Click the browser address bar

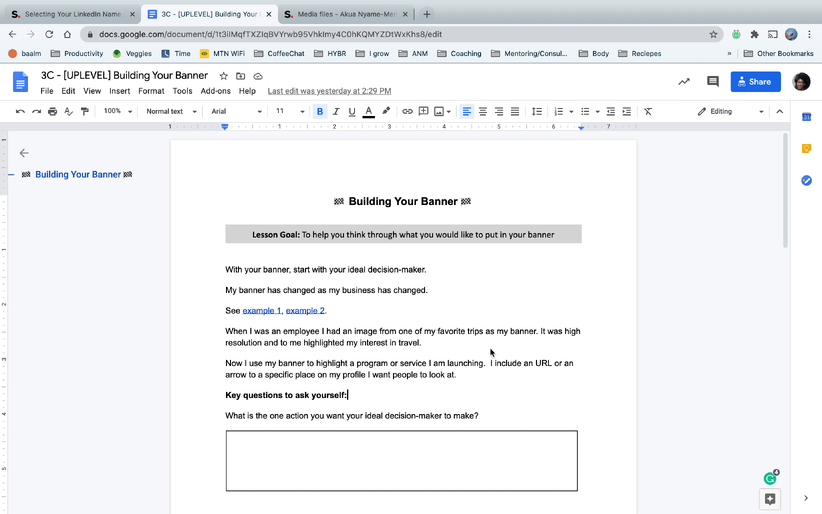click(x=401, y=34)
